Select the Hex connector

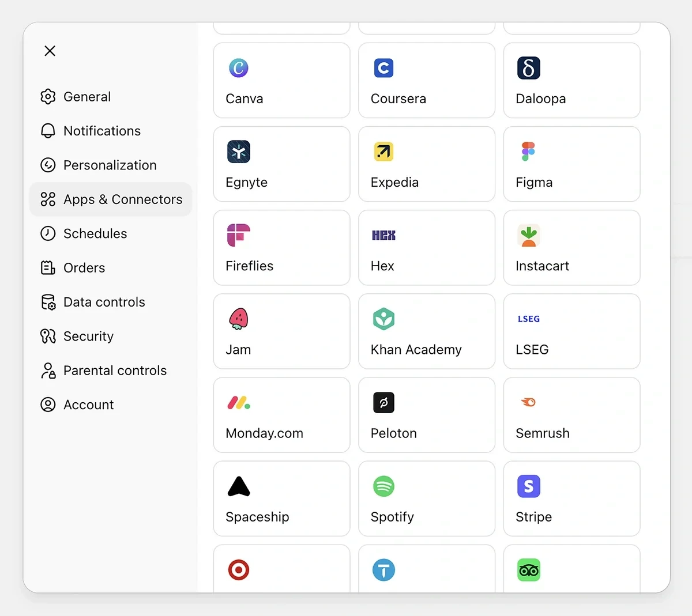pos(426,248)
